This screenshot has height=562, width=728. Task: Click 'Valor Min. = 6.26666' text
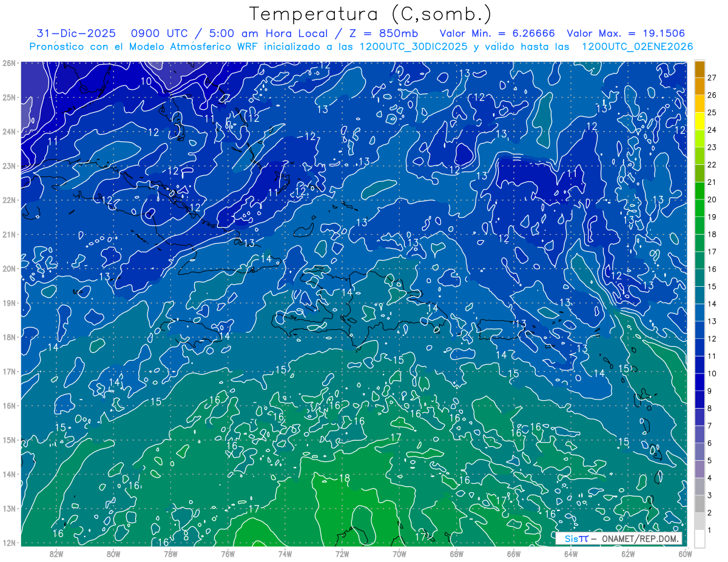(x=497, y=33)
